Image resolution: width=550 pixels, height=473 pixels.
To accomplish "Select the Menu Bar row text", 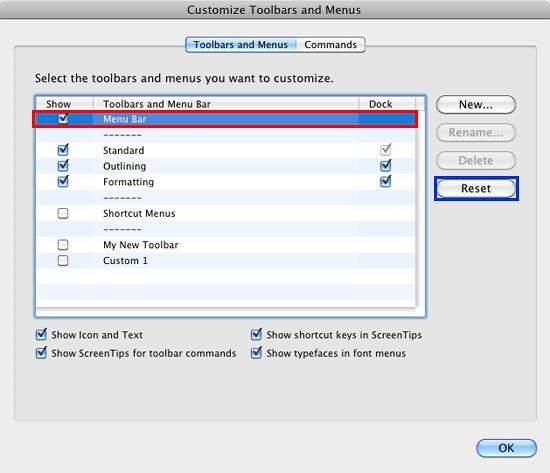I will [125, 119].
